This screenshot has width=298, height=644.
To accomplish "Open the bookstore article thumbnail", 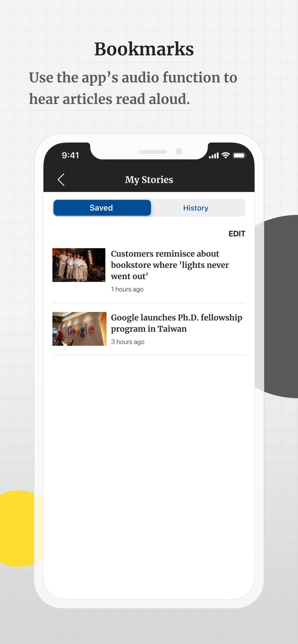I will click(79, 265).
